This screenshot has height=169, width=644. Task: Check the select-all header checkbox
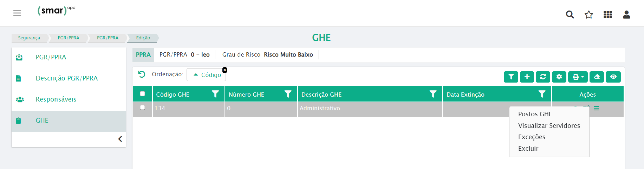142,94
